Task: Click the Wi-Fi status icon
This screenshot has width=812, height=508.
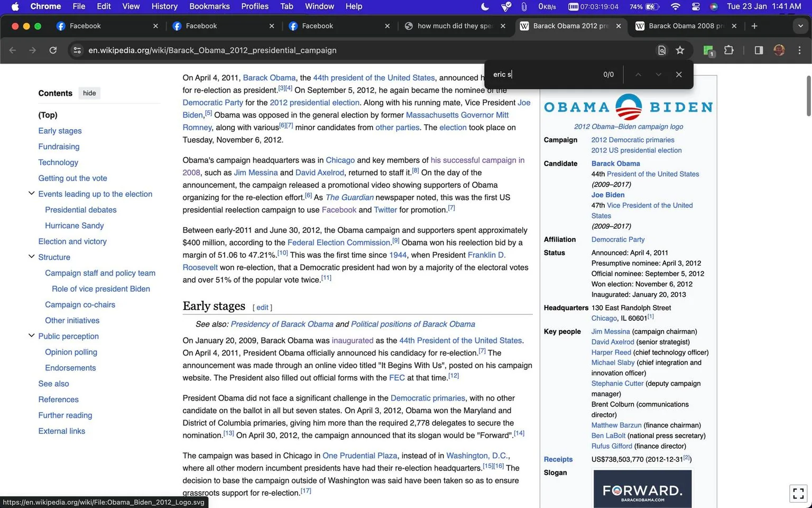Action: [x=675, y=6]
